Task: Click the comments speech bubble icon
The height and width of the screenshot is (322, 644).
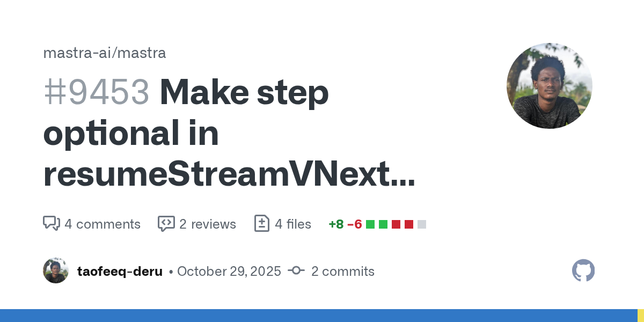Action: point(51,224)
